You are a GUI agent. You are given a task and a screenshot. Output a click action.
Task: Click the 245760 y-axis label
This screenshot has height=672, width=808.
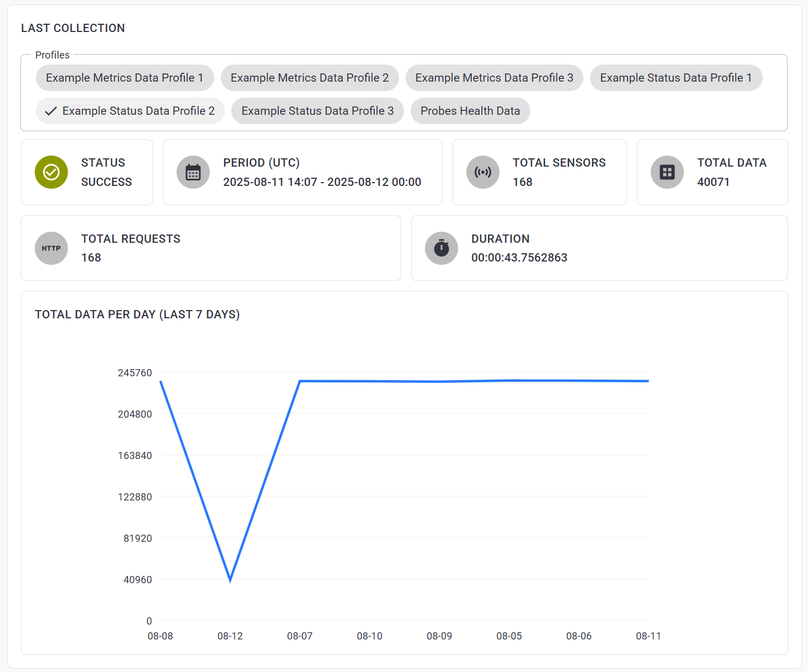(x=135, y=373)
